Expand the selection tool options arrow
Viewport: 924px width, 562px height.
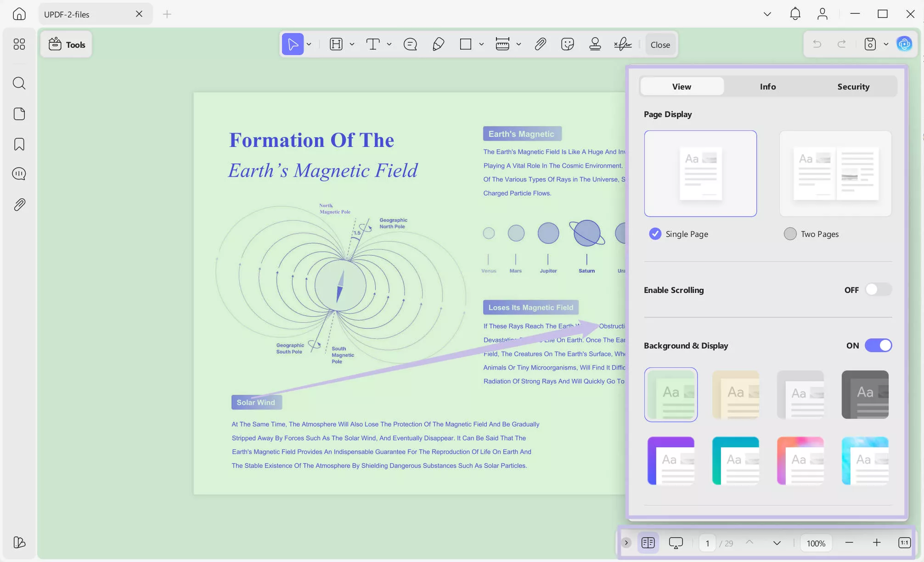pos(309,45)
